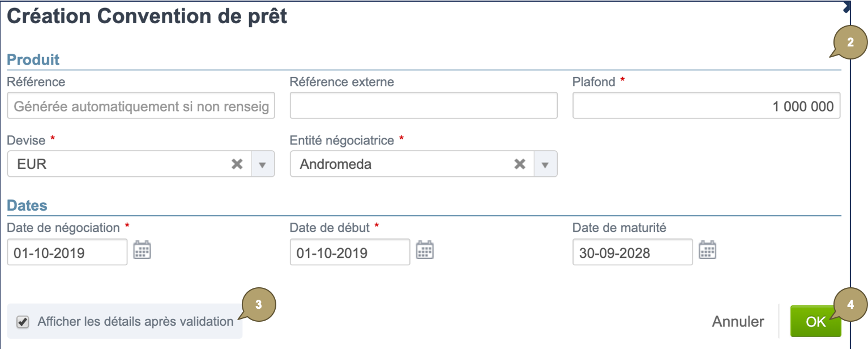Clear the Devise field with the X icon

(x=237, y=163)
